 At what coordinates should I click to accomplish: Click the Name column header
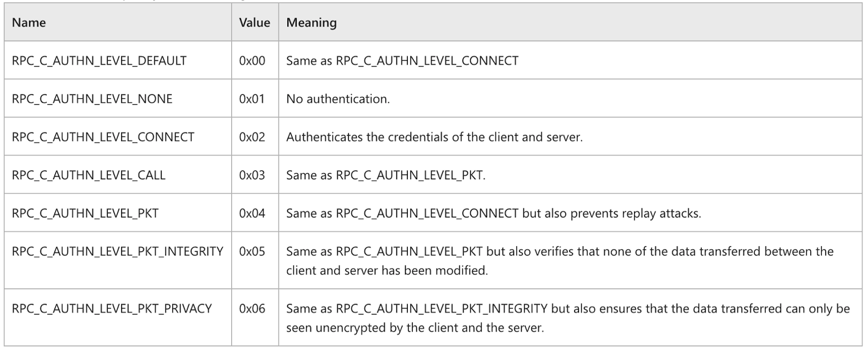tap(29, 24)
